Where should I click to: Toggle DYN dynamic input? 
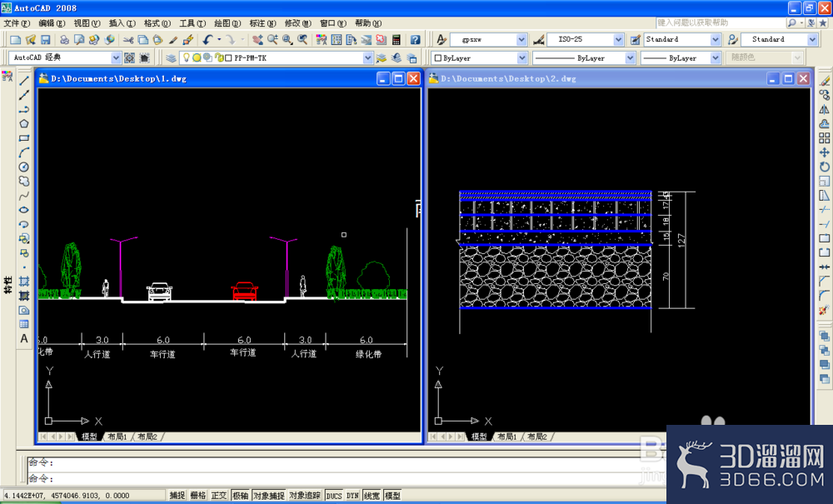(x=352, y=496)
